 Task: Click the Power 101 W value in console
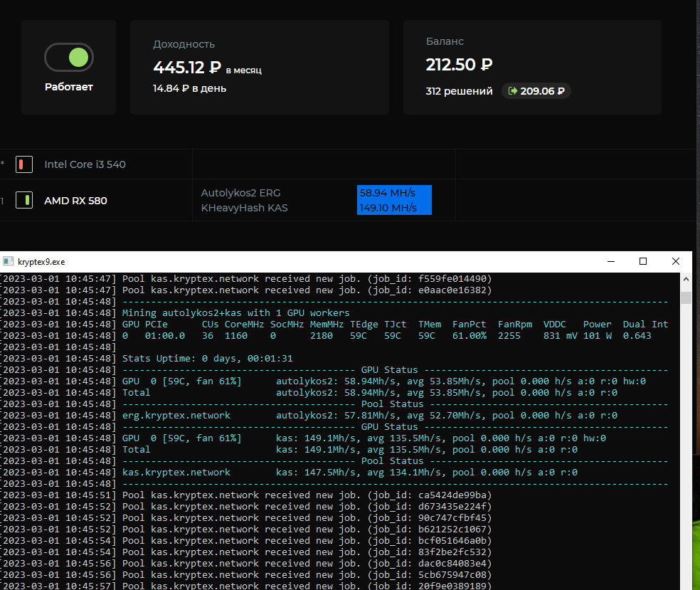coord(598,336)
